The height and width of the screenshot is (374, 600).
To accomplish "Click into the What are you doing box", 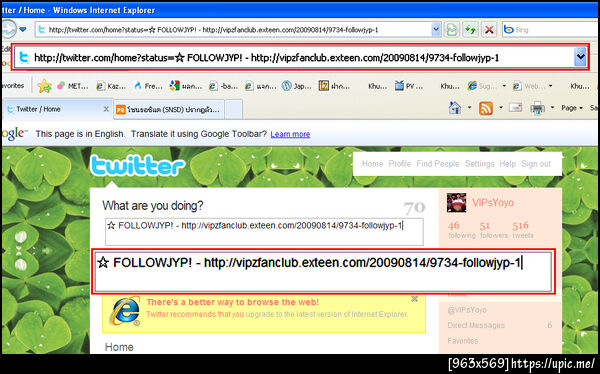I will pyautogui.click(x=264, y=232).
